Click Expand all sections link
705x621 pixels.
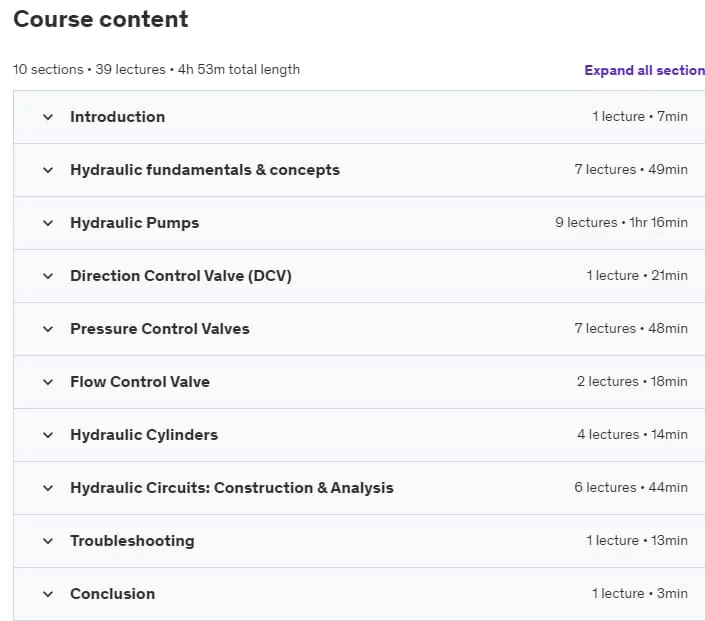tap(644, 71)
